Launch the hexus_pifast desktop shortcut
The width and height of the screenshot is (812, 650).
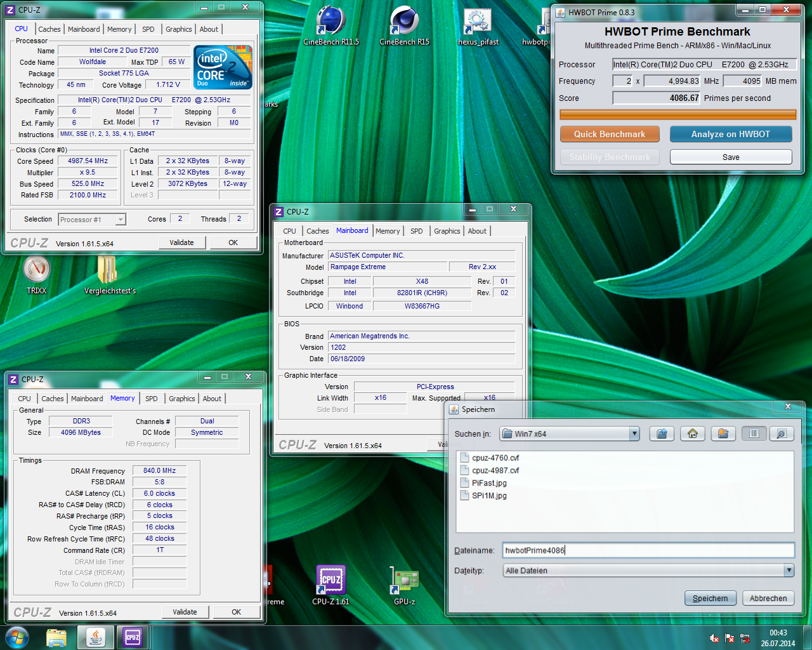pos(478,26)
